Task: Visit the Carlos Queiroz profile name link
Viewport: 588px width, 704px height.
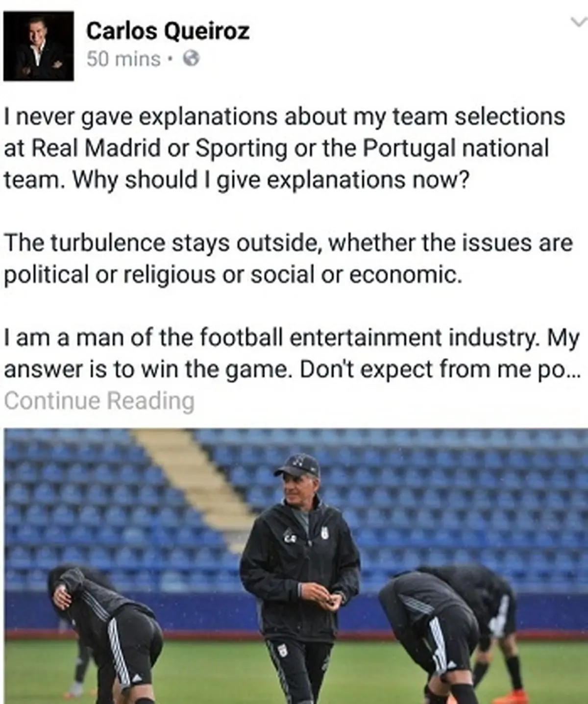Action: point(168,31)
